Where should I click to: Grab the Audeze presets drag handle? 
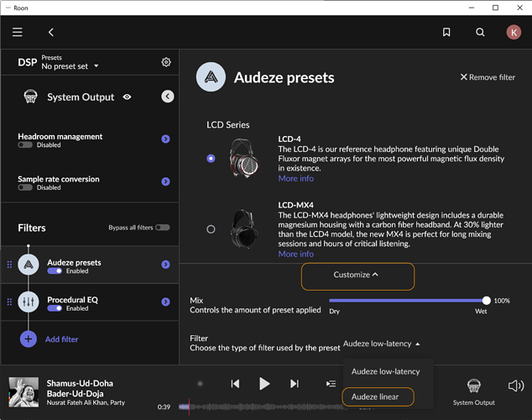click(x=9, y=265)
